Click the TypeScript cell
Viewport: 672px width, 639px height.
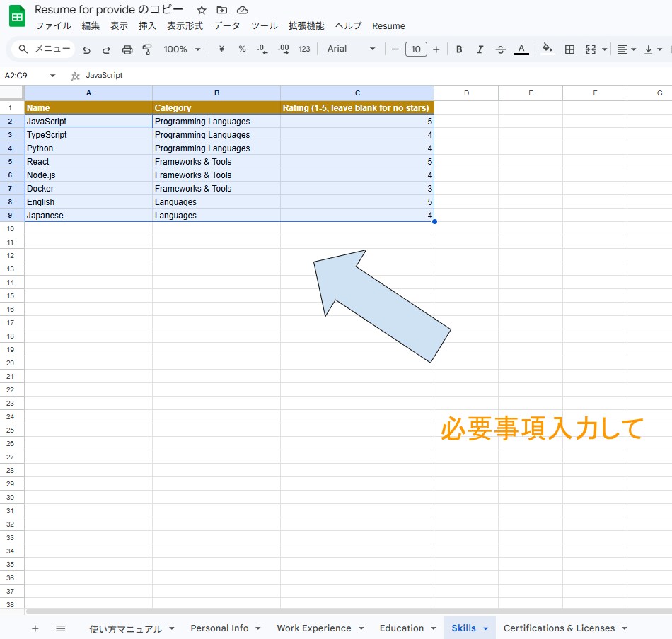(x=88, y=134)
